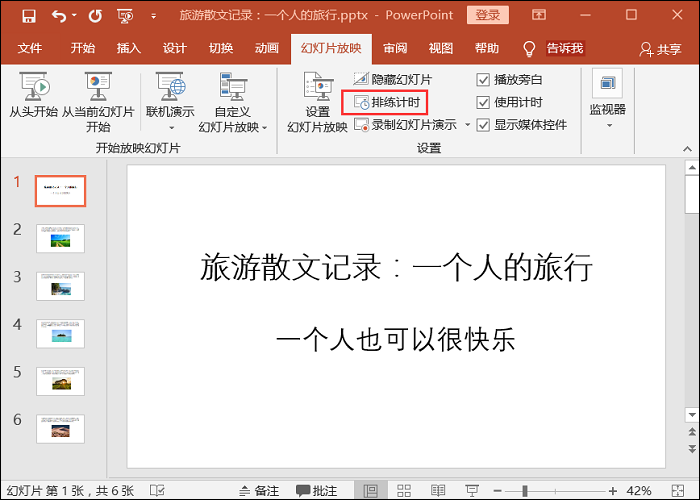Image resolution: width=700 pixels, height=500 pixels.
Task: Click 从当前幻灯片开始 icon
Action: (x=98, y=87)
